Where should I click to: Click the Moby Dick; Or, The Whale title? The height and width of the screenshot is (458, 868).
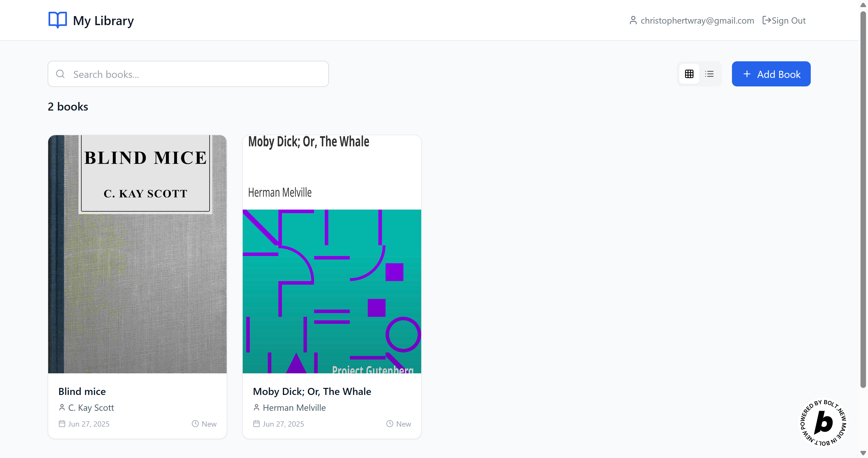click(312, 391)
